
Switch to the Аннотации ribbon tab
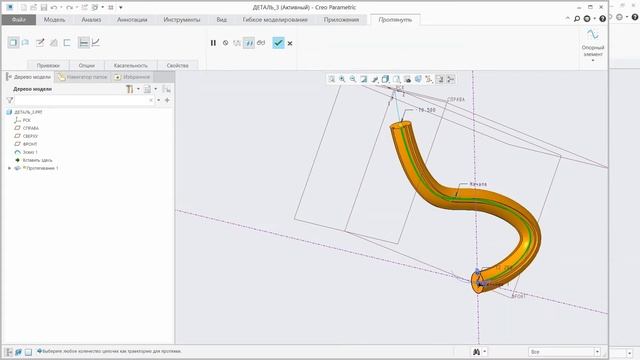click(132, 20)
